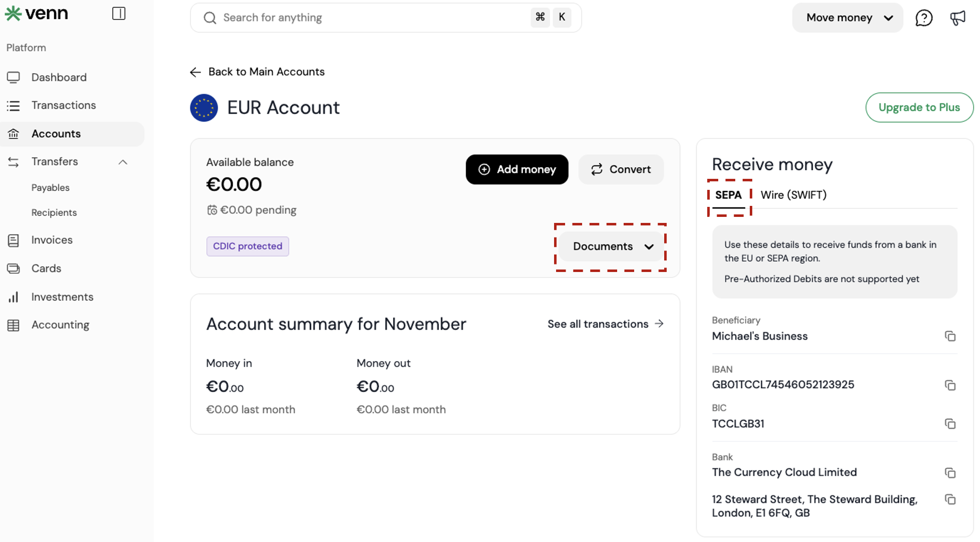Click the back arrow to Main Accounts

[195, 72]
